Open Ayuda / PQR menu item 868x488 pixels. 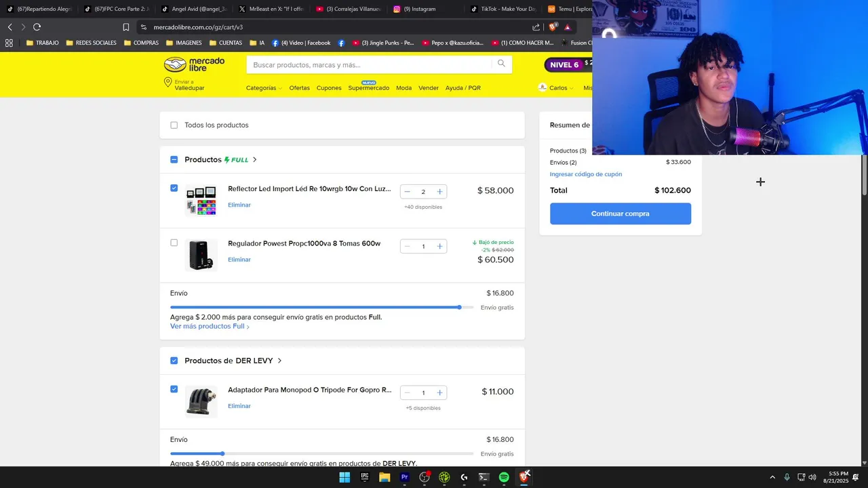[x=463, y=88]
